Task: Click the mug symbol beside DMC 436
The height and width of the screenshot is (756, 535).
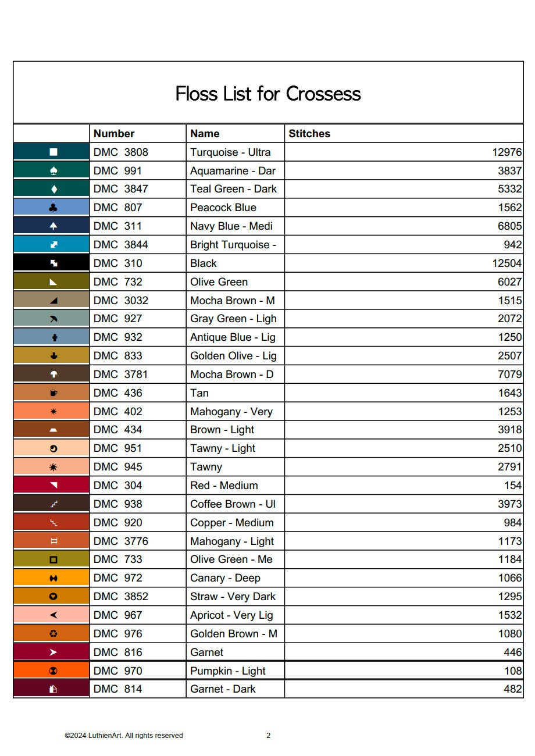Action: [53, 393]
